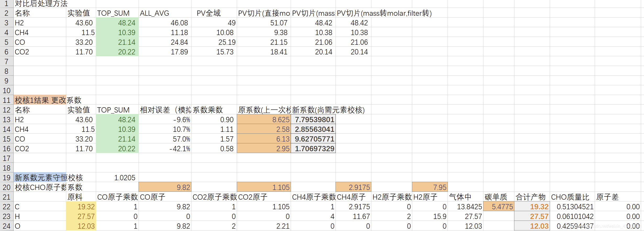The height and width of the screenshot is (231, 644).
Task: Select value 0.51304521 cell
Action: click(572, 206)
